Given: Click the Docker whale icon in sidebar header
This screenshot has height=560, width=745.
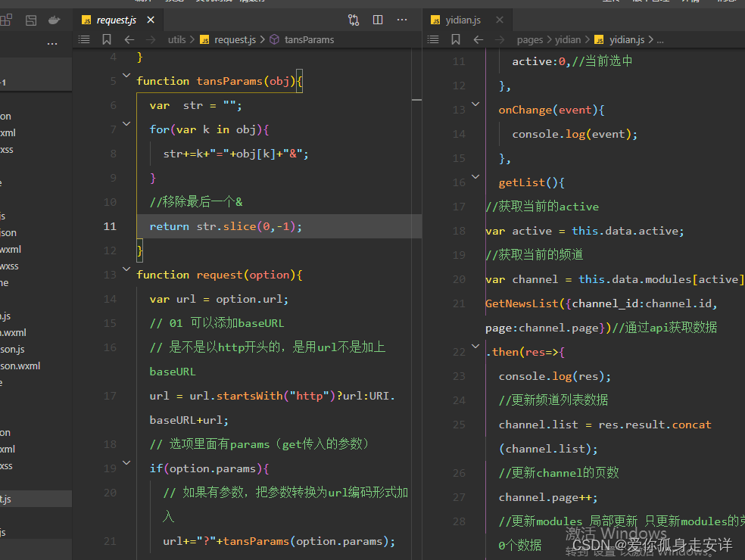Looking at the screenshot, I should pyautogui.click(x=54, y=20).
